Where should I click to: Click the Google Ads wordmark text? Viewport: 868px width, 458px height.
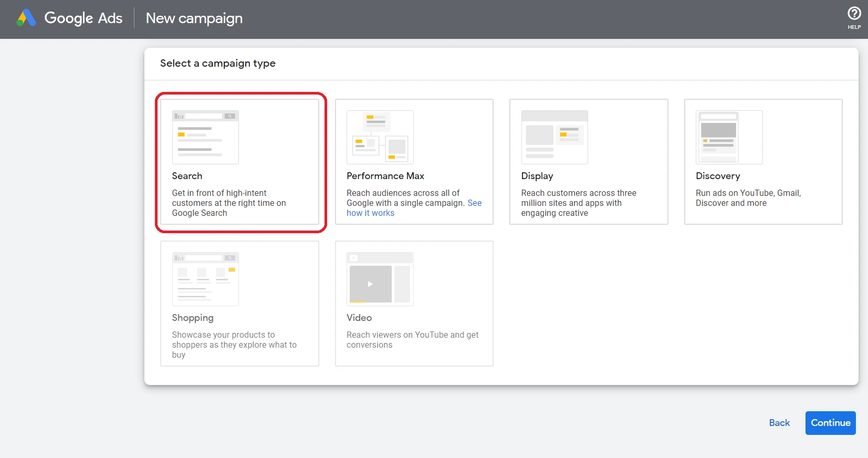point(83,18)
